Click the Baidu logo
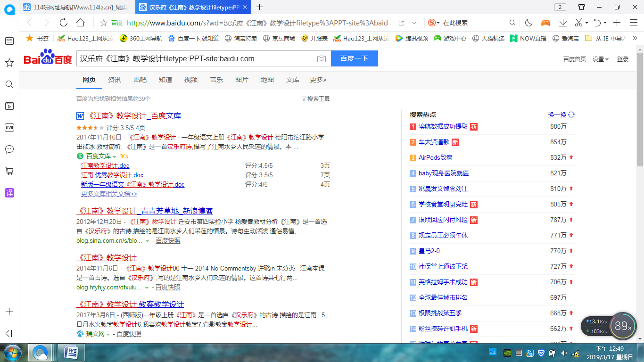The height and width of the screenshot is (362, 644). click(48, 58)
